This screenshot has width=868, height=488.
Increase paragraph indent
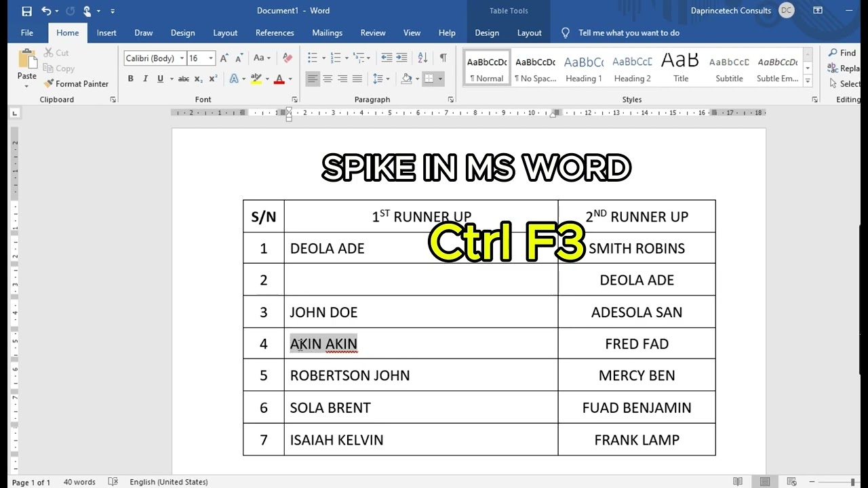(x=401, y=58)
